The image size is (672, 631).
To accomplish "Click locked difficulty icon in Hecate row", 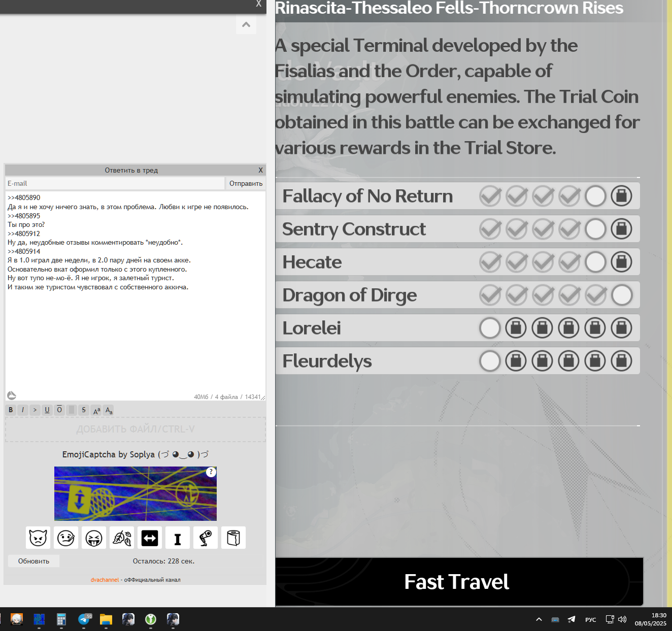I will pyautogui.click(x=622, y=262).
